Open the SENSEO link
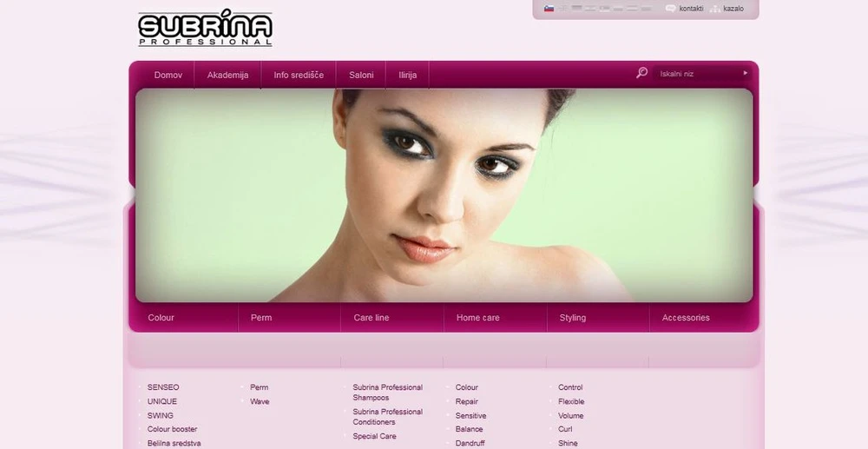This screenshot has height=449, width=868. tap(163, 387)
